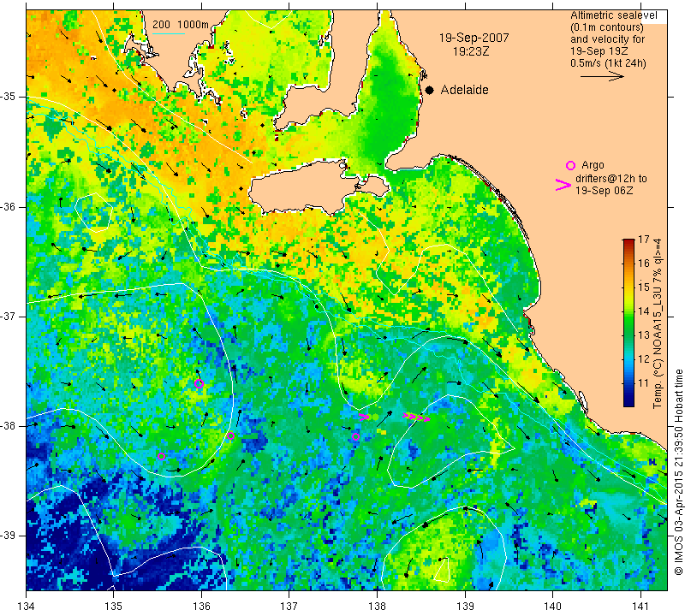Click the -39 latitude axis label
This screenshot has width=685, height=616.
7,536
